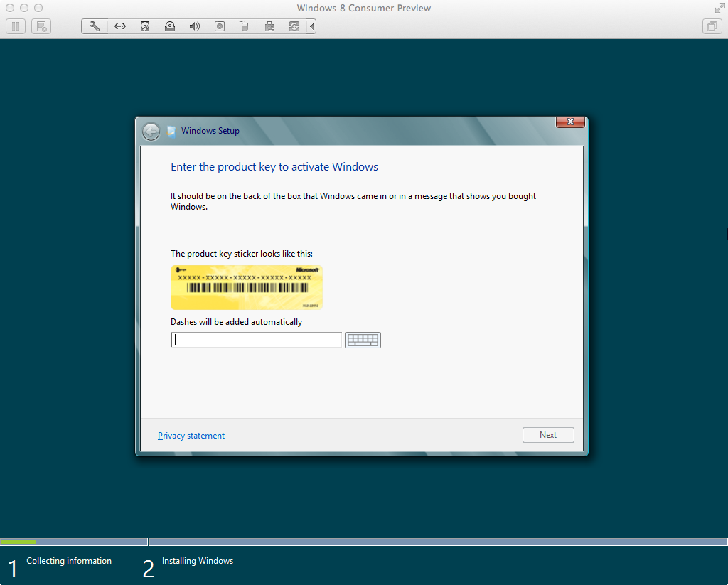This screenshot has height=585, width=728.
Task: Enter full screen with the expand arrows
Action: click(720, 9)
